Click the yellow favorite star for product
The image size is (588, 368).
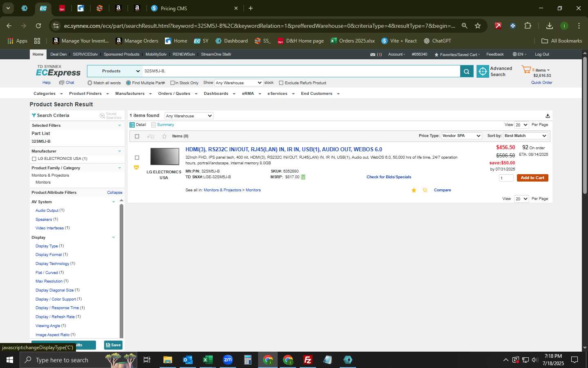[414, 190]
